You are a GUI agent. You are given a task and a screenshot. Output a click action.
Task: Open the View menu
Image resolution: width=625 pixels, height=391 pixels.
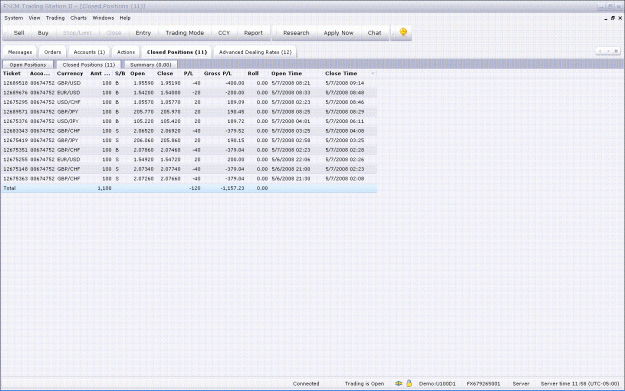34,18
